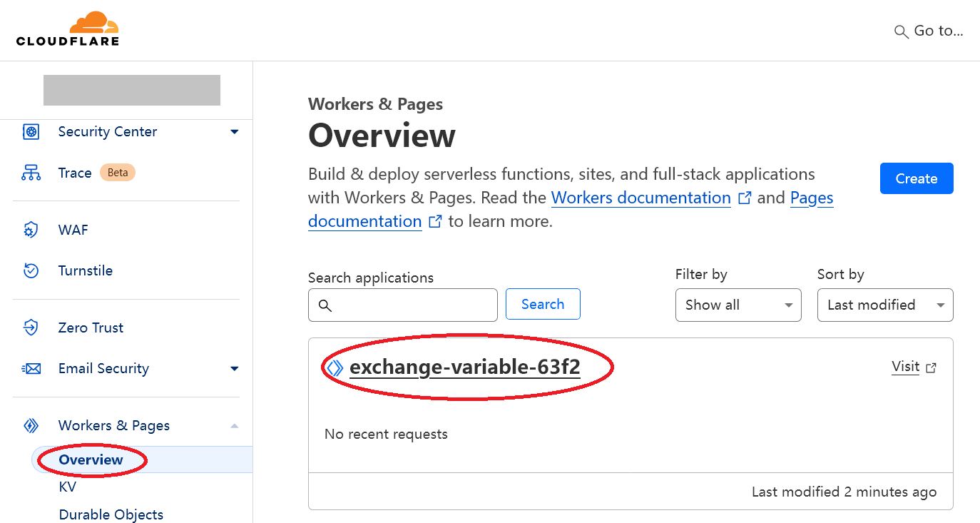The height and width of the screenshot is (523, 980).
Task: Click external icon after Workers documentation
Action: tap(745, 198)
